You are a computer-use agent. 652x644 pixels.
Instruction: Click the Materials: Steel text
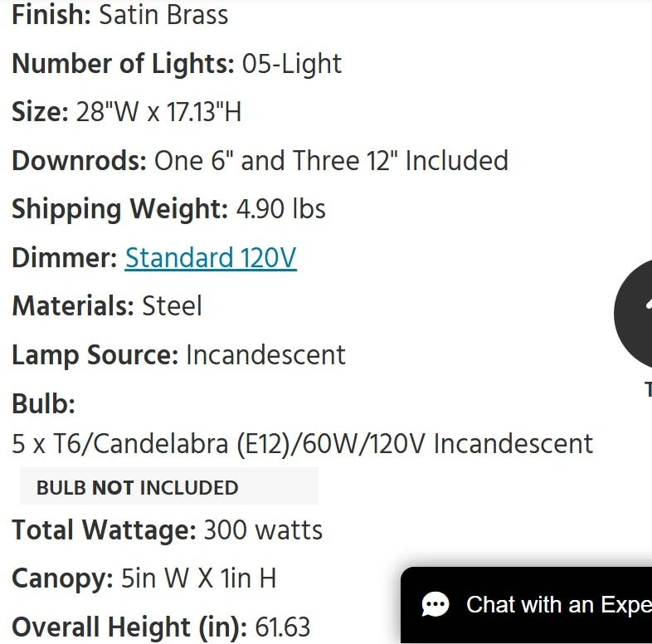tap(106, 306)
